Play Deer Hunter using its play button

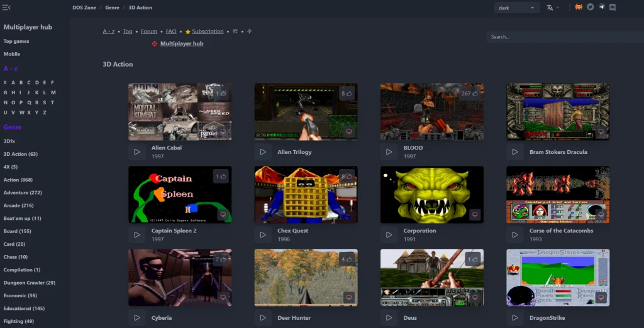[x=263, y=318]
